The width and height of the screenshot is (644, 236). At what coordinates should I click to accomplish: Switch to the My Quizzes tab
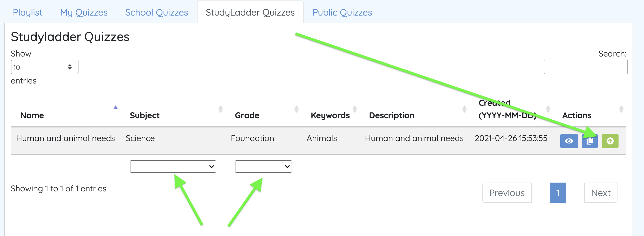click(84, 12)
